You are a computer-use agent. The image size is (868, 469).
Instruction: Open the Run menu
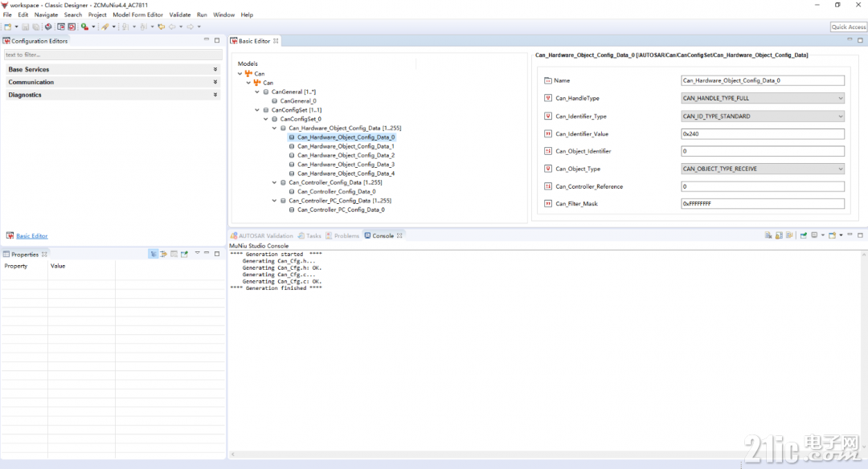202,15
